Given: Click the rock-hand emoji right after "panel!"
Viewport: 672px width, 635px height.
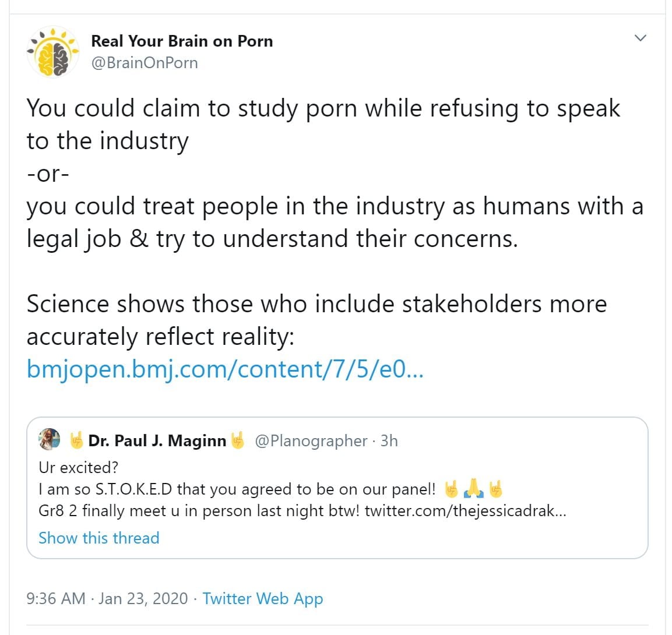Looking at the screenshot, I should click(x=452, y=488).
